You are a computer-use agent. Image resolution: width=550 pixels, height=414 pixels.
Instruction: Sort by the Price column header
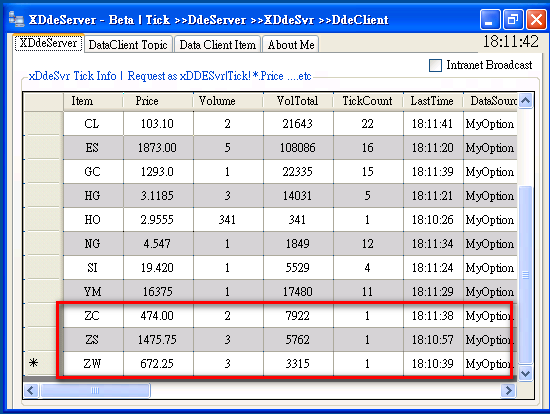(x=158, y=101)
